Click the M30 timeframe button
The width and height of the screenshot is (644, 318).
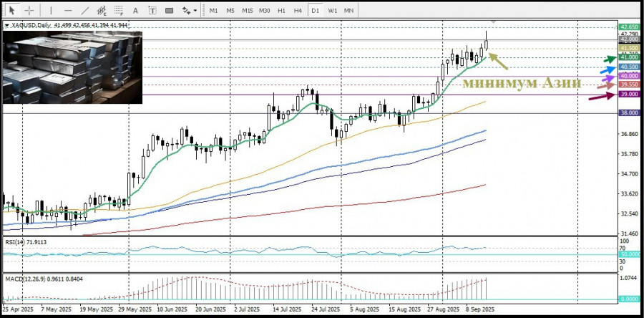pyautogui.click(x=264, y=11)
